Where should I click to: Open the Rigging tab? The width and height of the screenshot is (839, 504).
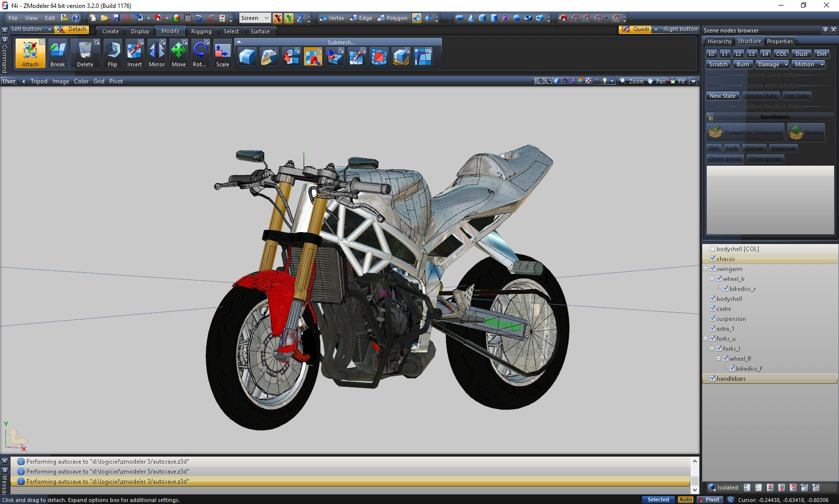click(x=201, y=31)
